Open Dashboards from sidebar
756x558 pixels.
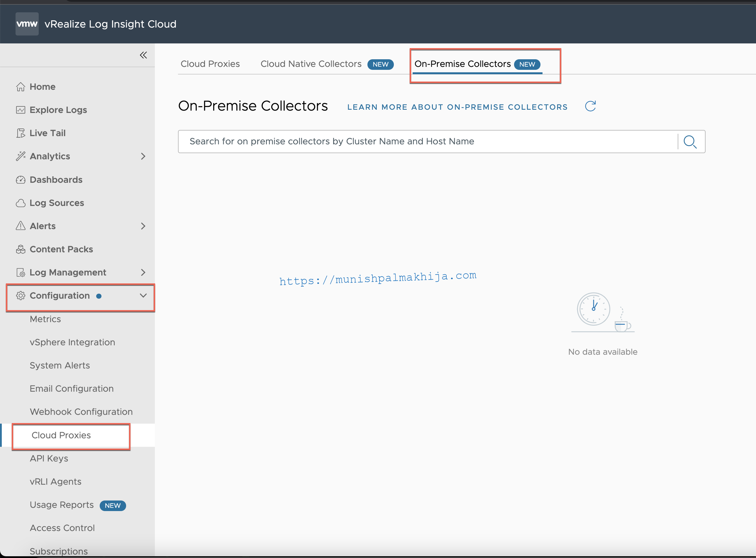point(56,180)
